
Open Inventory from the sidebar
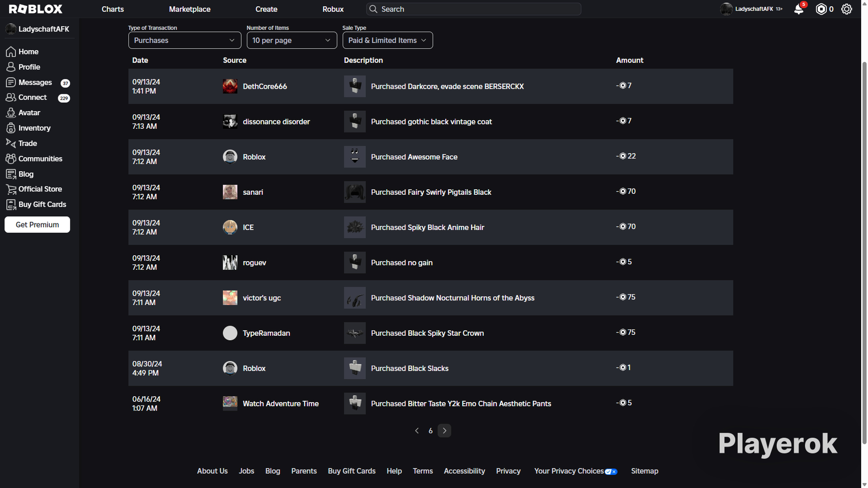35,128
